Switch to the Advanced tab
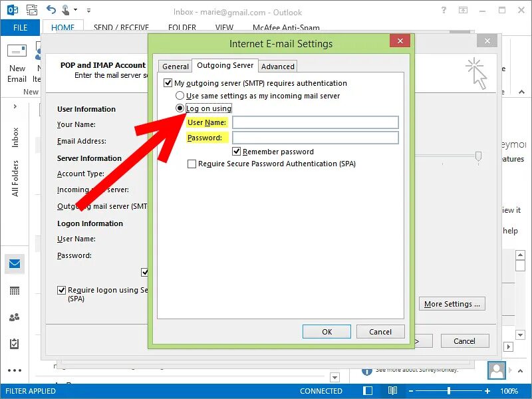This screenshot has height=399, width=532. (x=278, y=66)
